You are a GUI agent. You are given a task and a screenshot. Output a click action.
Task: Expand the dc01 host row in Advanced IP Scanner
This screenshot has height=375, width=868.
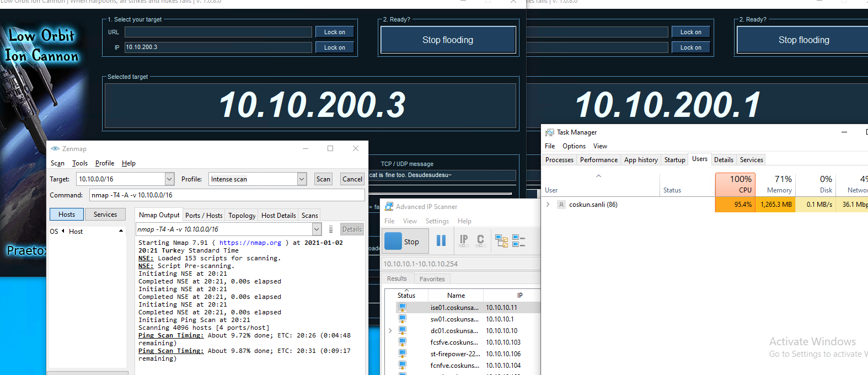coord(390,331)
